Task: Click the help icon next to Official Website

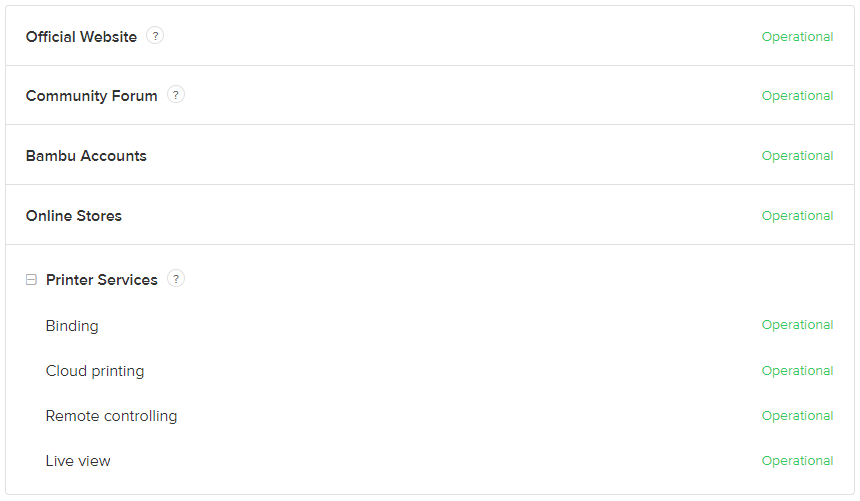Action: 155,36
